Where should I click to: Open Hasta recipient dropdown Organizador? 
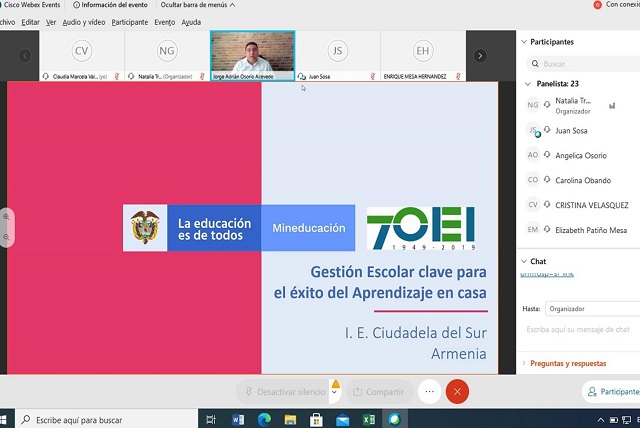pyautogui.click(x=594, y=309)
